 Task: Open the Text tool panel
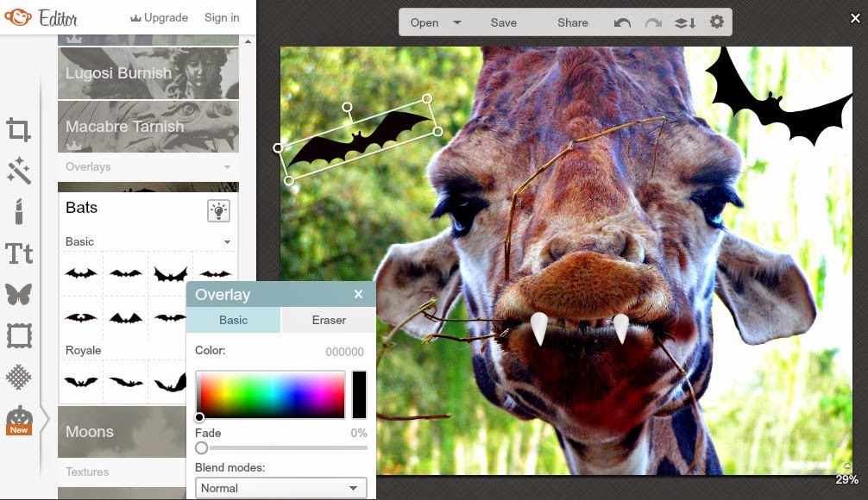pos(19,253)
